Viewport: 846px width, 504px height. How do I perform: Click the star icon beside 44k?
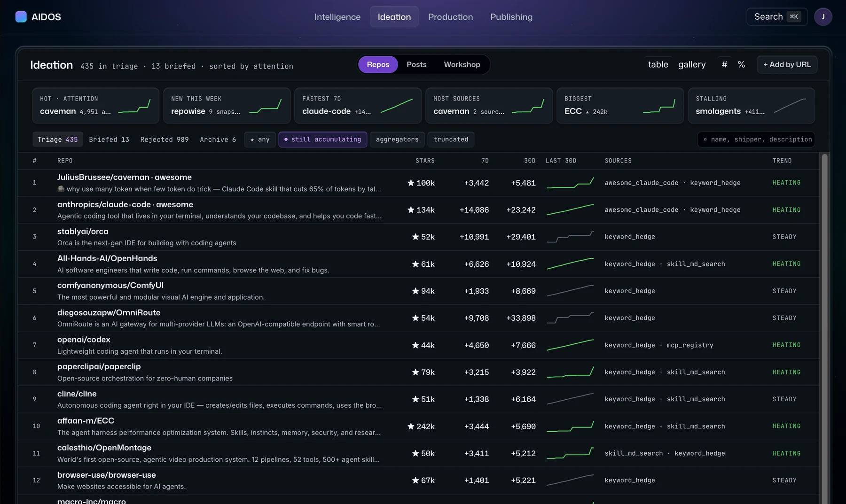click(x=415, y=345)
